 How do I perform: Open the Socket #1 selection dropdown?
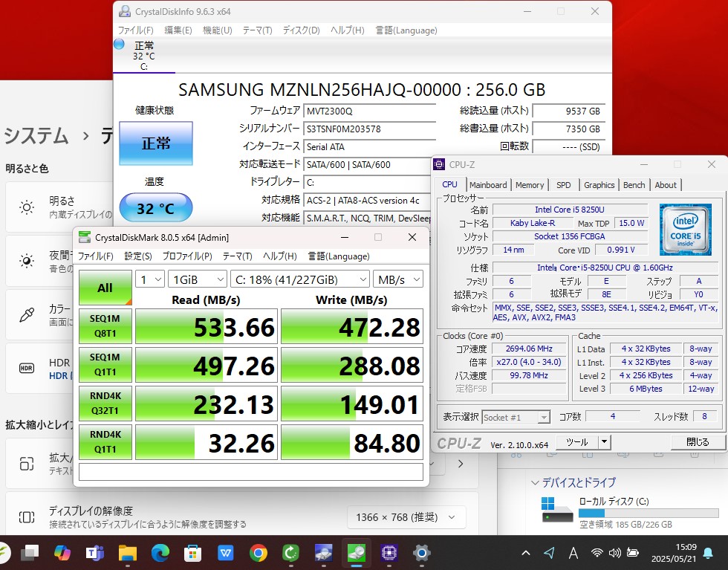tap(516, 417)
